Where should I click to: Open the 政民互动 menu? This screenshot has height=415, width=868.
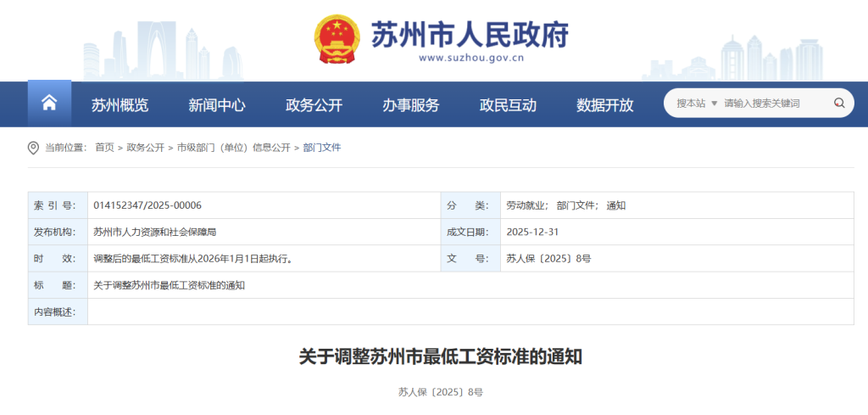click(509, 104)
